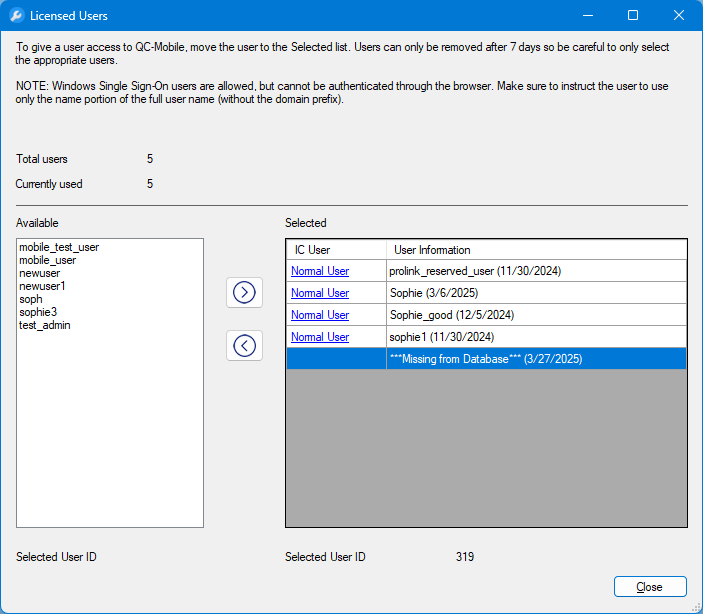This screenshot has height=614, width=703.
Task: Select sophie3 in the Available list
Action: point(38,312)
